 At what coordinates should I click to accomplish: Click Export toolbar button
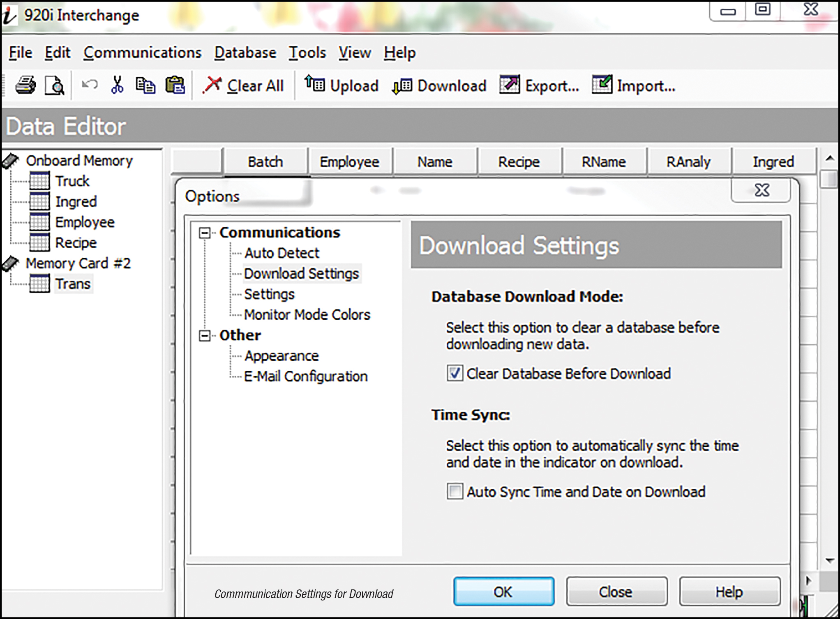point(540,85)
